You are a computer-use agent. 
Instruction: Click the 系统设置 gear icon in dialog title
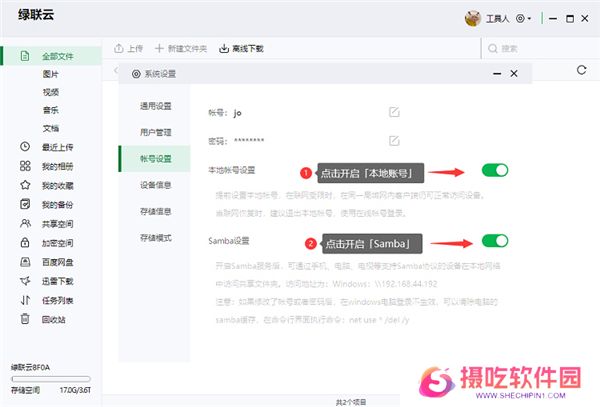[x=136, y=74]
